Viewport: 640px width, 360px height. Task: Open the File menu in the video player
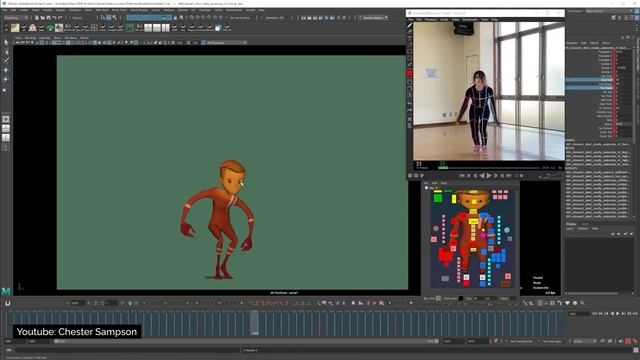coord(411,19)
